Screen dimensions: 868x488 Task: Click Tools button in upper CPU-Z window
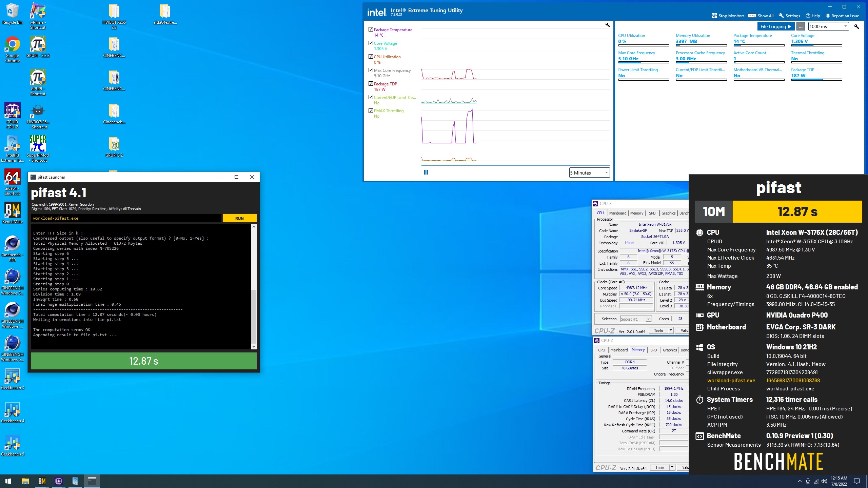tap(658, 330)
